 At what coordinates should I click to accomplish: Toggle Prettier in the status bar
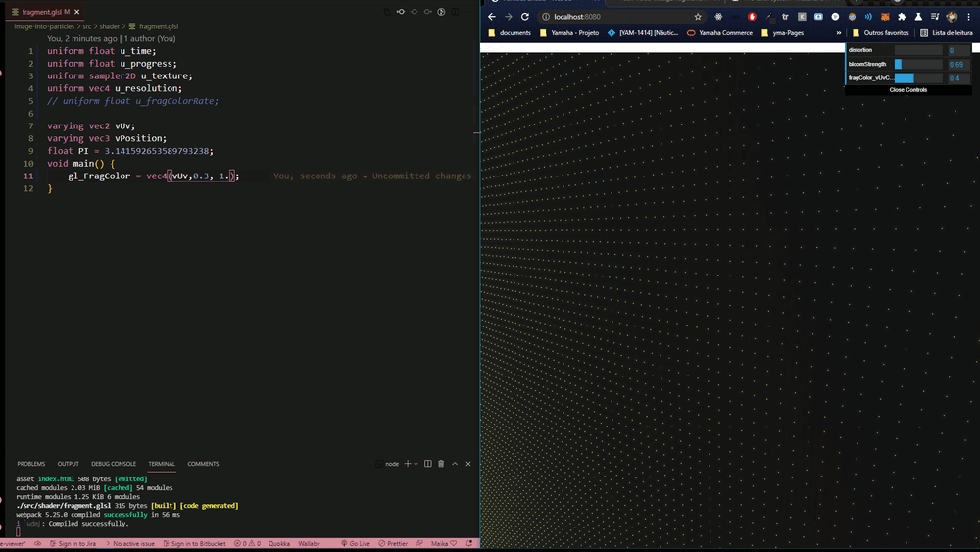click(x=393, y=543)
